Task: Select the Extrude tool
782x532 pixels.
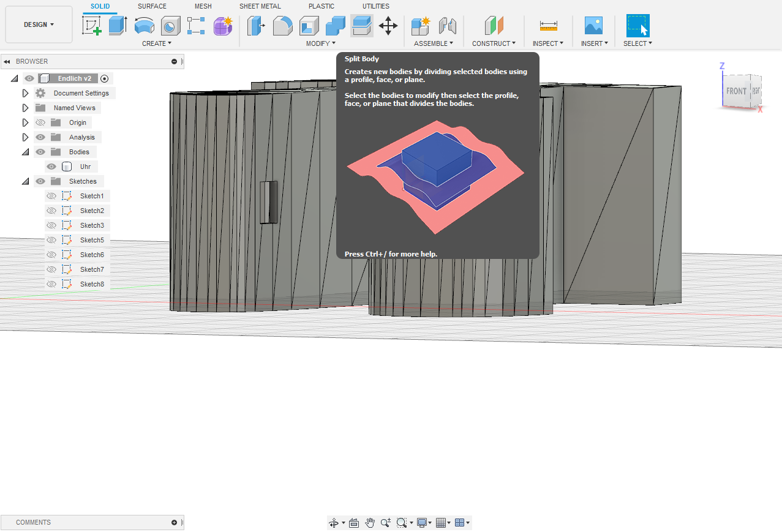Action: coord(116,26)
